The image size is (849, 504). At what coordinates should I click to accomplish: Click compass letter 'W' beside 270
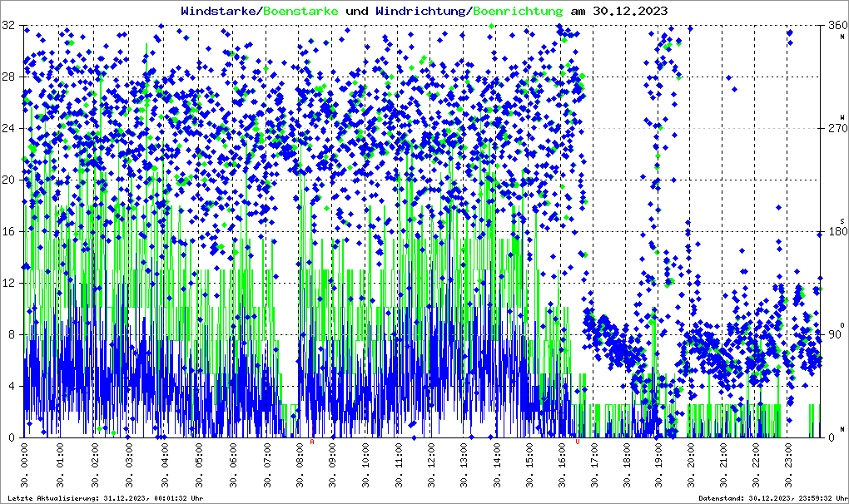tap(842, 117)
